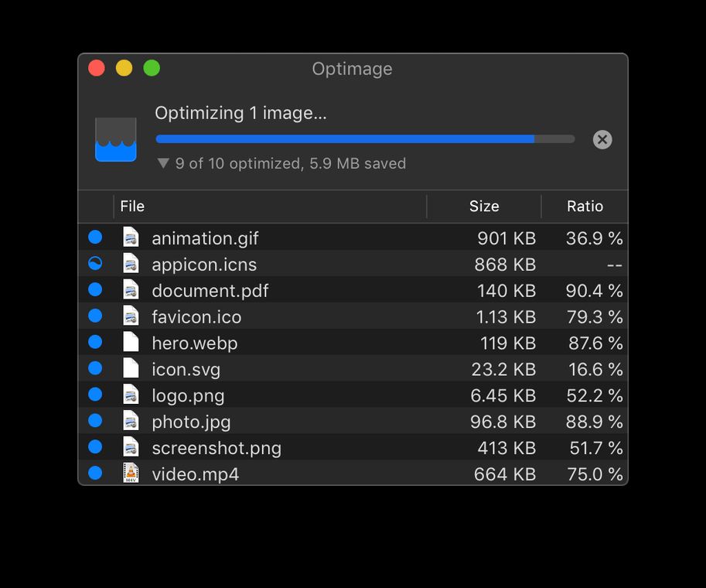Click the 88.9 % ratio for photo.jpg
706x588 pixels.
(x=594, y=422)
